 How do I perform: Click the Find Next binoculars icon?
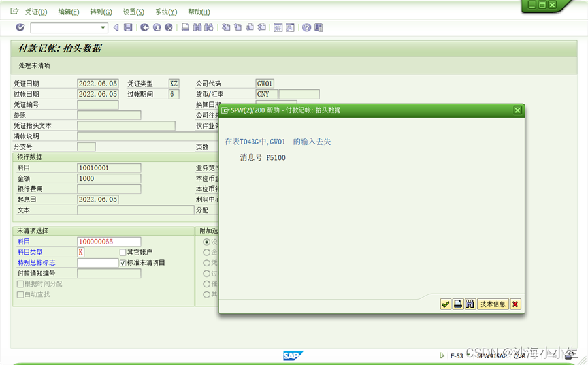point(209,27)
